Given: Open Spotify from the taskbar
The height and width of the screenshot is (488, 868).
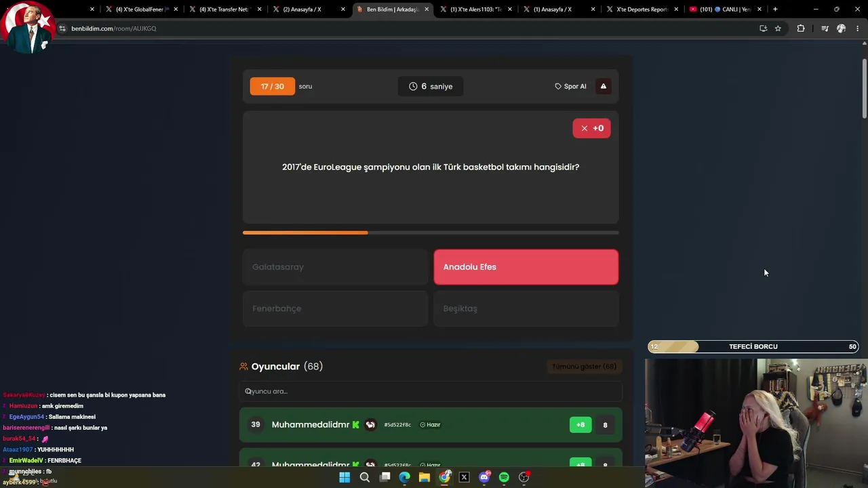Looking at the screenshot, I should coord(504,477).
